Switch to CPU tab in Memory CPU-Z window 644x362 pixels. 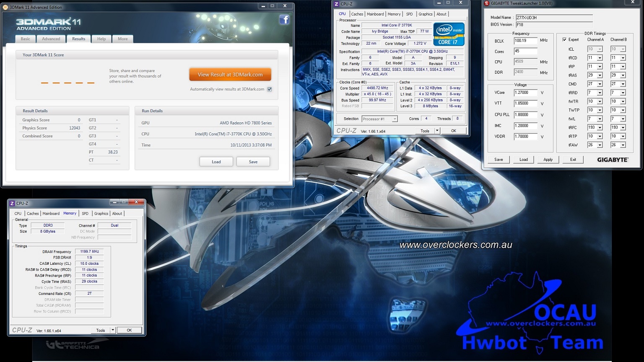point(18,214)
